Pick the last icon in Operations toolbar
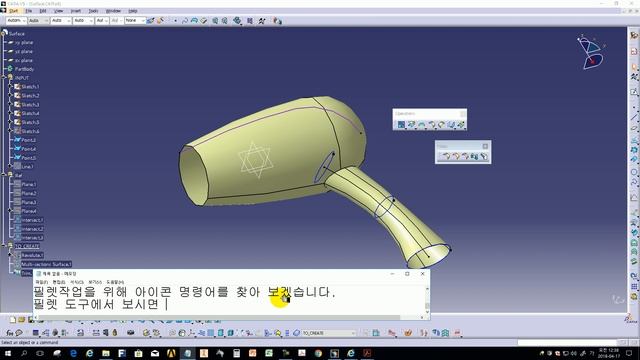Image resolution: width=640 pixels, height=360 pixels. (x=461, y=124)
